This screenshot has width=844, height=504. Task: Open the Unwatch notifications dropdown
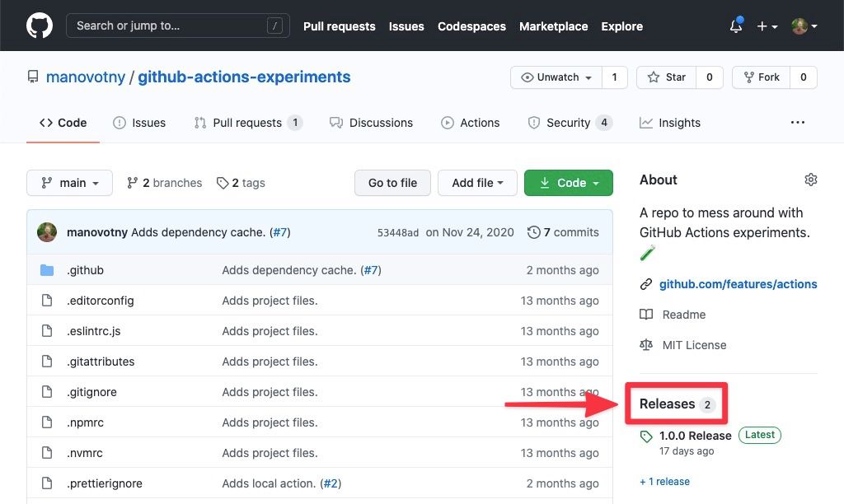pos(556,77)
